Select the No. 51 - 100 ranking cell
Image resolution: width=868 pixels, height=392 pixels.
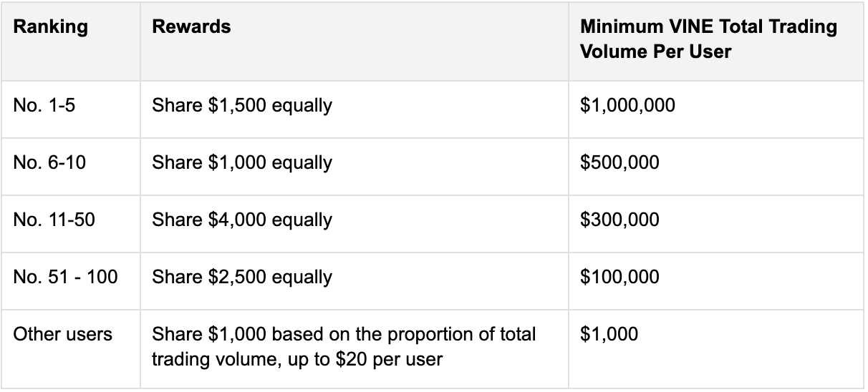pyautogui.click(x=65, y=277)
